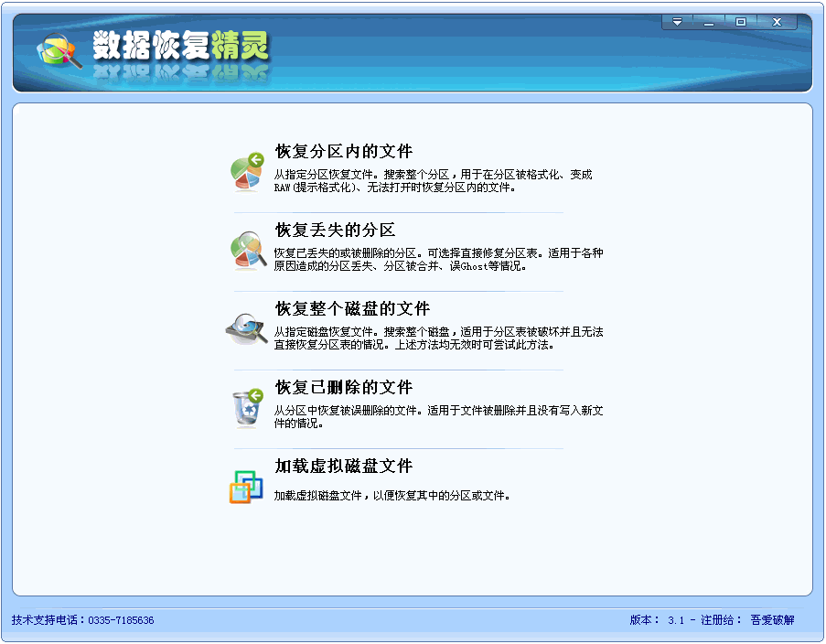Click the lost partition magnifier icon
The image size is (826, 644).
click(x=246, y=251)
